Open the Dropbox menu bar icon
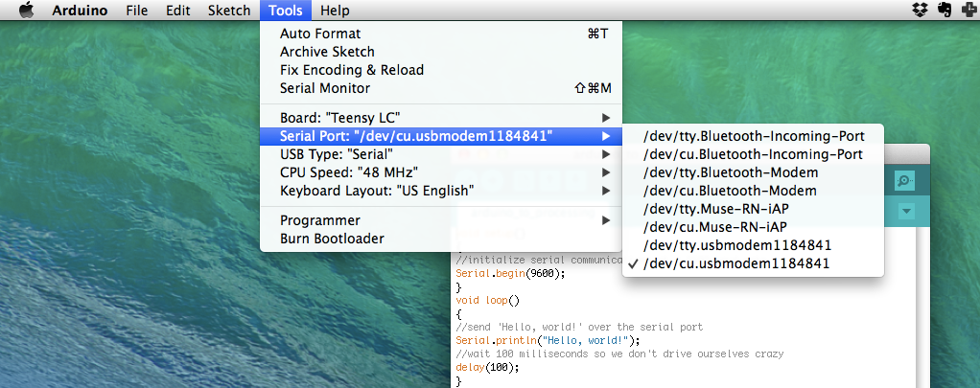This screenshot has height=388, width=980. pyautogui.click(x=920, y=10)
